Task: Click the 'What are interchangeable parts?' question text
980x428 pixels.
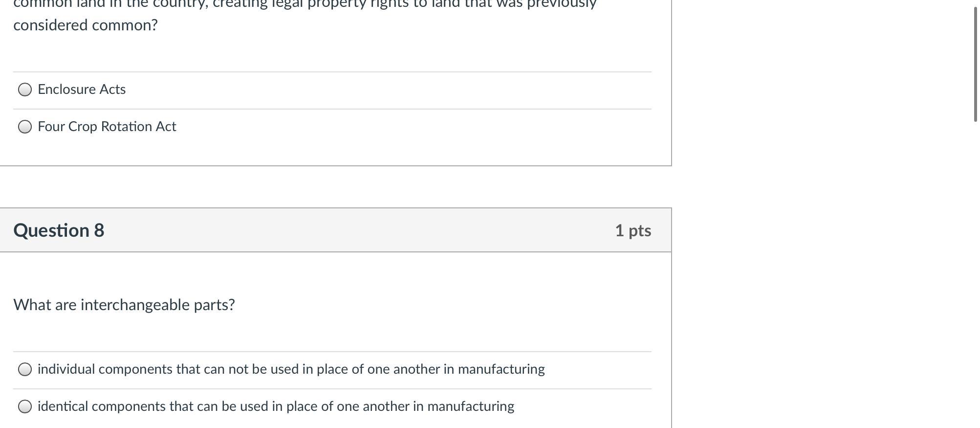Action: point(124,305)
